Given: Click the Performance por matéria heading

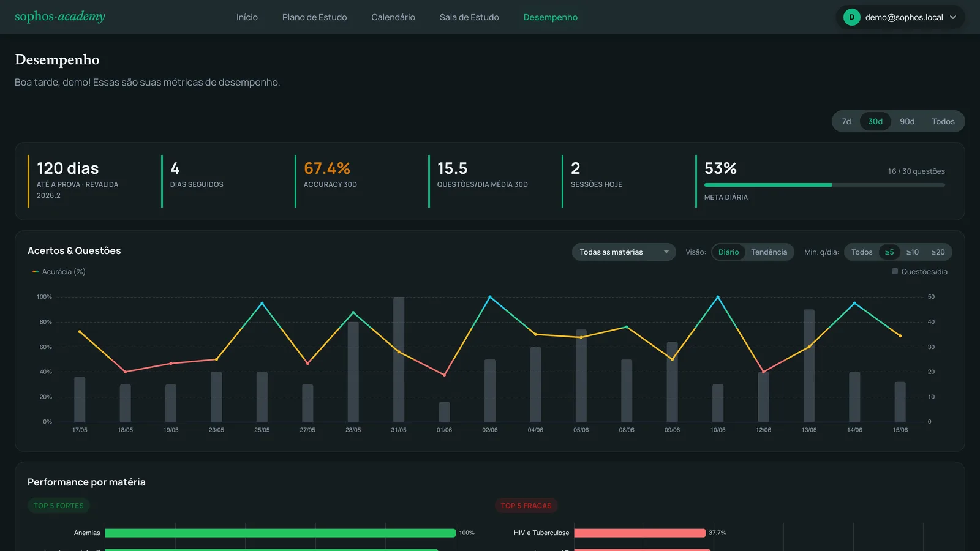Looking at the screenshot, I should (x=86, y=482).
